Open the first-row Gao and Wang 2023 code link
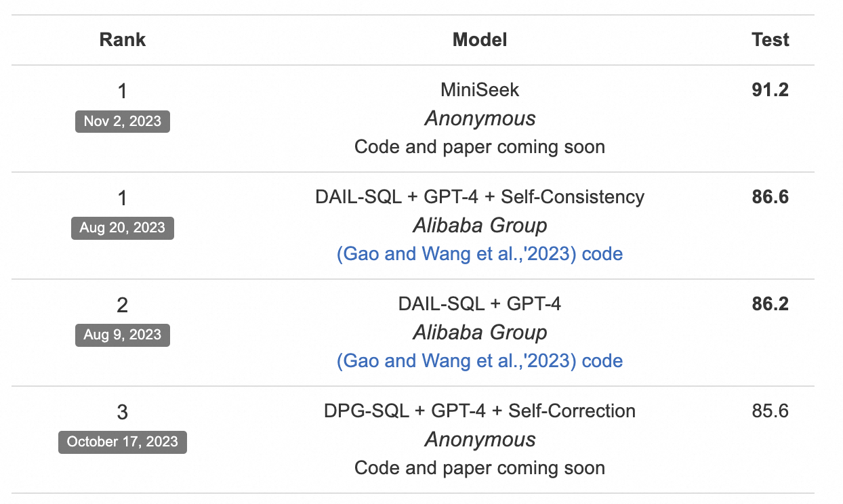This screenshot has width=843, height=504. (x=479, y=254)
